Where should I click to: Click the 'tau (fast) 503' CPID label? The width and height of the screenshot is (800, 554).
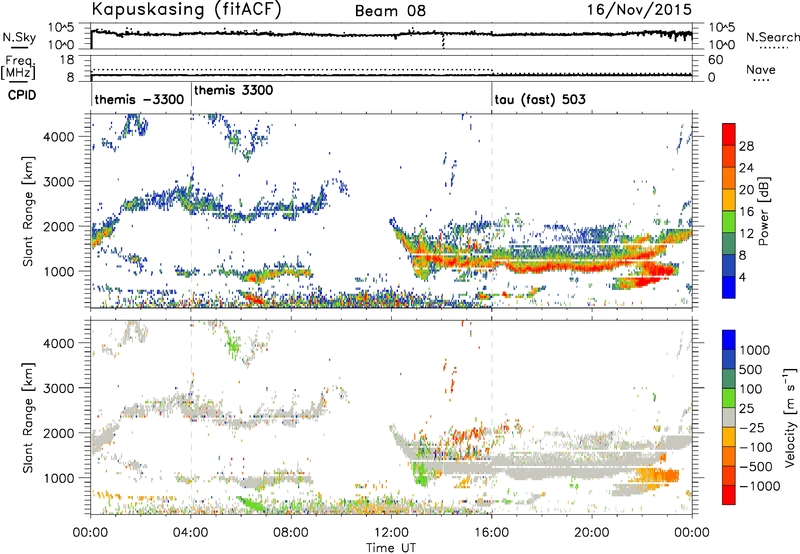click(x=540, y=99)
